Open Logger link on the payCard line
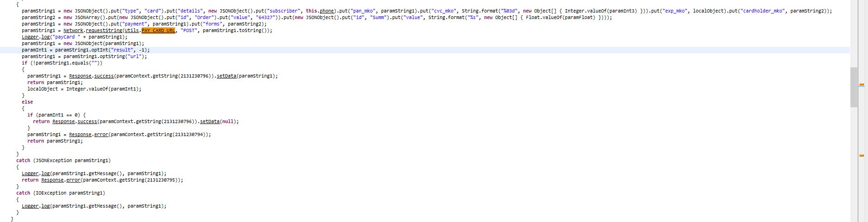The image size is (868, 222). pos(30,37)
